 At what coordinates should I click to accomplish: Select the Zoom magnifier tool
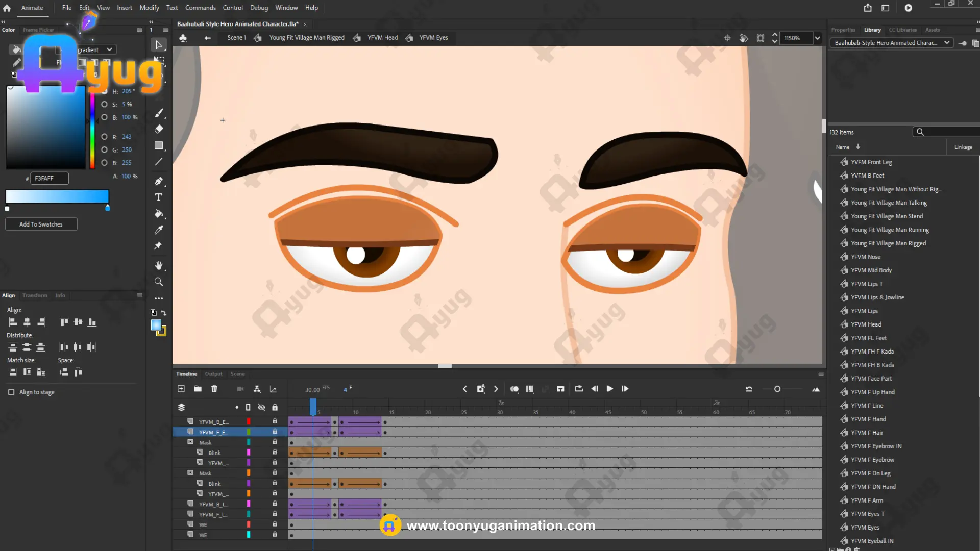pyautogui.click(x=159, y=282)
